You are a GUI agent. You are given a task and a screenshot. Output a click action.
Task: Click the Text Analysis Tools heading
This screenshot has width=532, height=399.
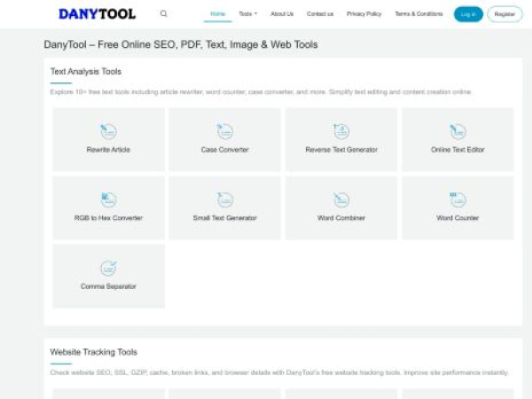86,72
